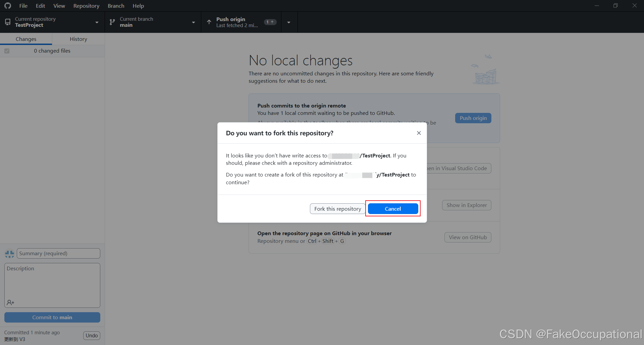
Task: Click Push origin in the toolbar
Action: point(241,22)
